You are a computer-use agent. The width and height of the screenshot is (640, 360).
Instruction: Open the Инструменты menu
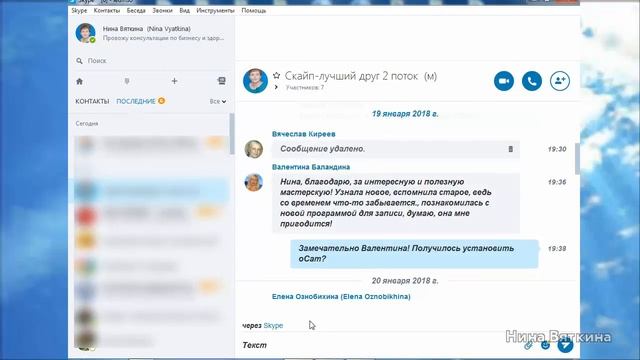coord(215,11)
